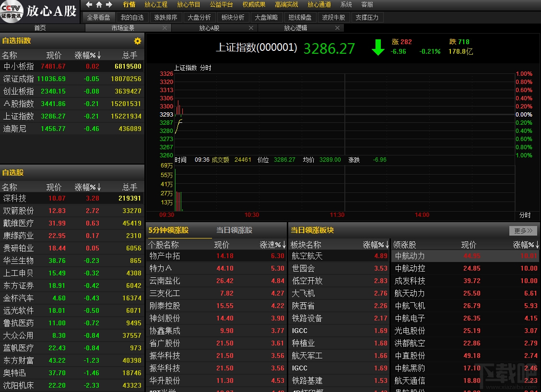This screenshot has width=541, height=392.
Task: Select the 首页 tab
Action: 40,28
